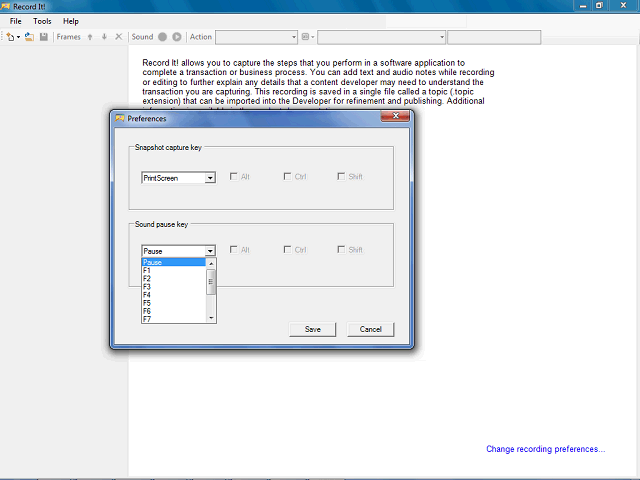This screenshot has width=640, height=480.
Task: Click Change recording preferences link
Action: pyautogui.click(x=545, y=449)
